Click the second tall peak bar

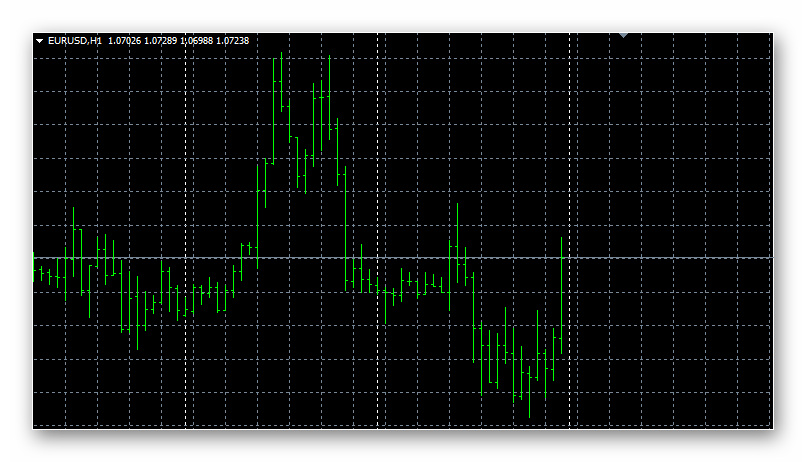(329, 100)
